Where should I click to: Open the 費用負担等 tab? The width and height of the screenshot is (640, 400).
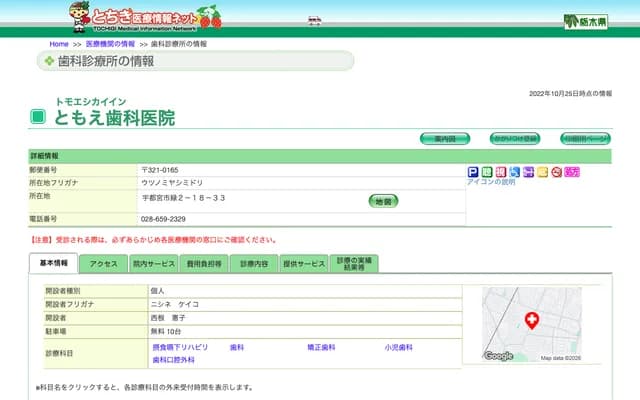tap(204, 264)
